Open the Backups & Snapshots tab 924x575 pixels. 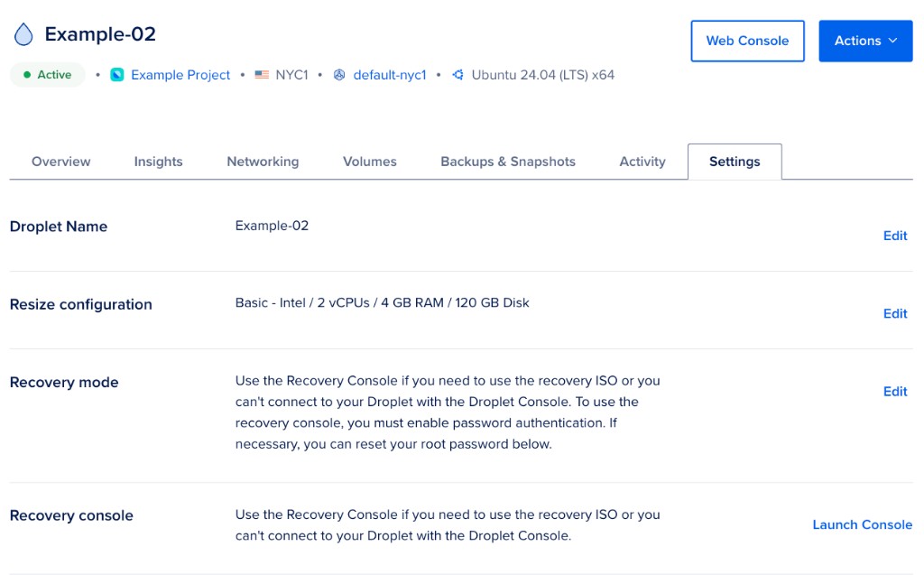(x=508, y=162)
